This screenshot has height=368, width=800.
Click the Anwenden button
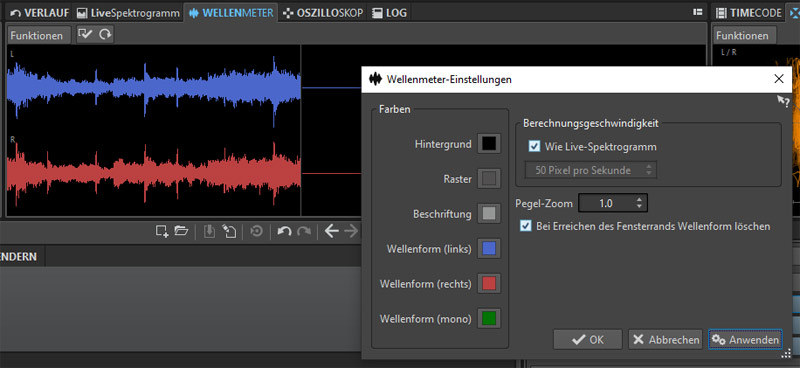tap(745, 339)
